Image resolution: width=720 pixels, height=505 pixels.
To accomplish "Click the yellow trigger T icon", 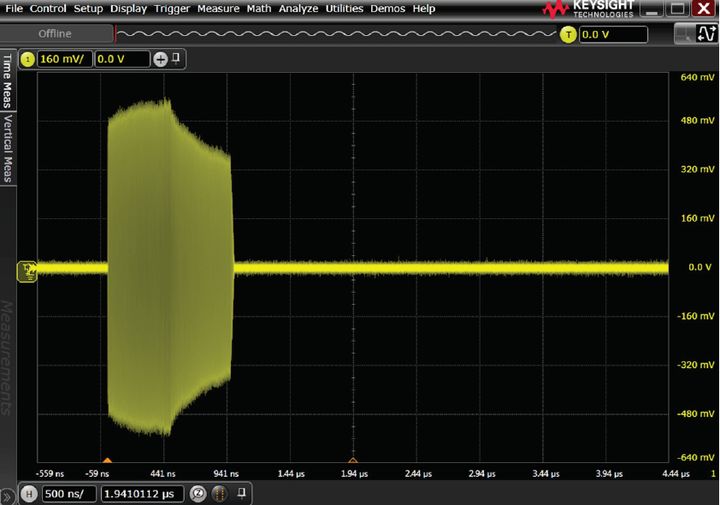I will [568, 34].
